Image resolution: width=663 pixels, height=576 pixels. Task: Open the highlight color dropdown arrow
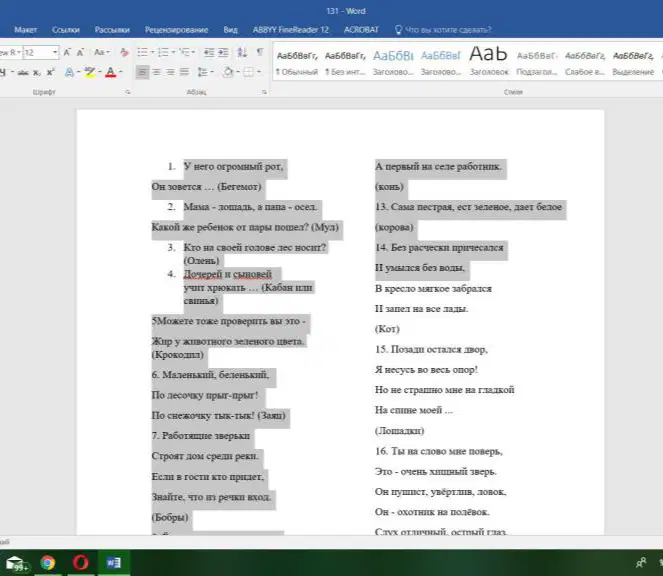pos(100,72)
